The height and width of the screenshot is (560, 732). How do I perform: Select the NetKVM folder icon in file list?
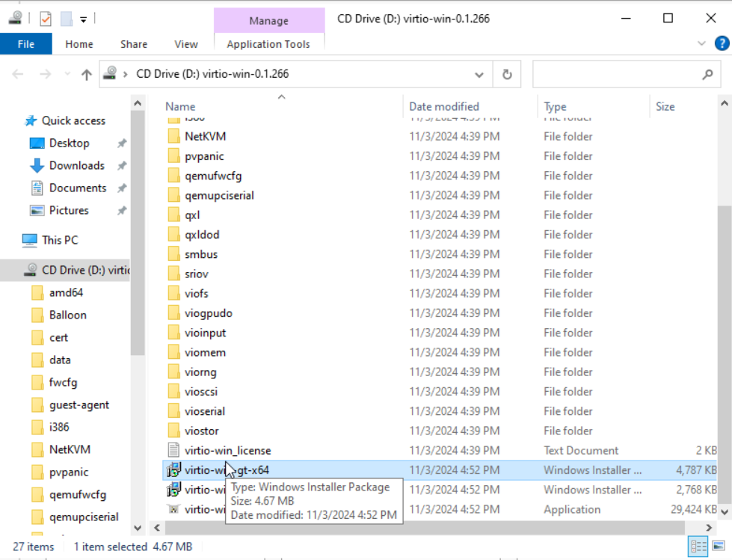(173, 136)
